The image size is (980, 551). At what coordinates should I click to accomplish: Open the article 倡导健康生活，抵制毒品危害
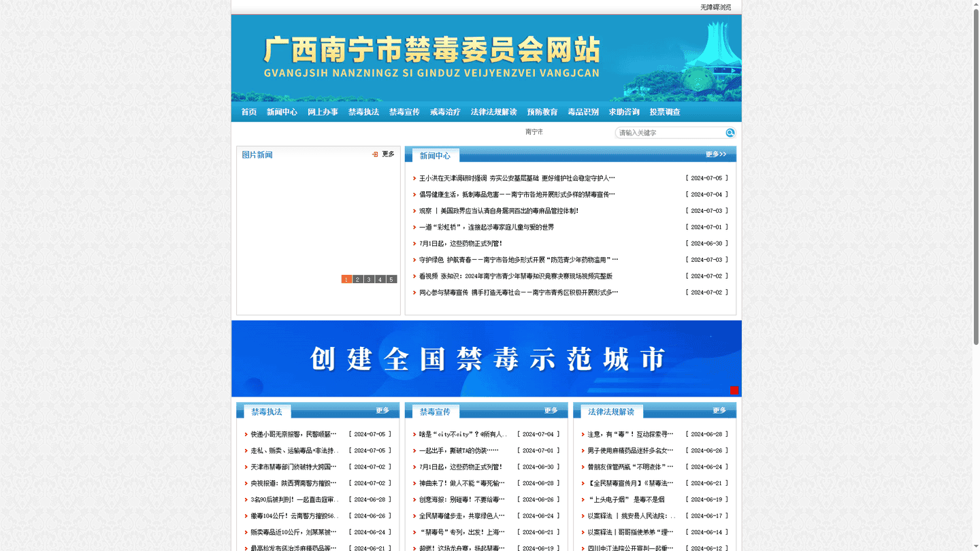pos(517,195)
